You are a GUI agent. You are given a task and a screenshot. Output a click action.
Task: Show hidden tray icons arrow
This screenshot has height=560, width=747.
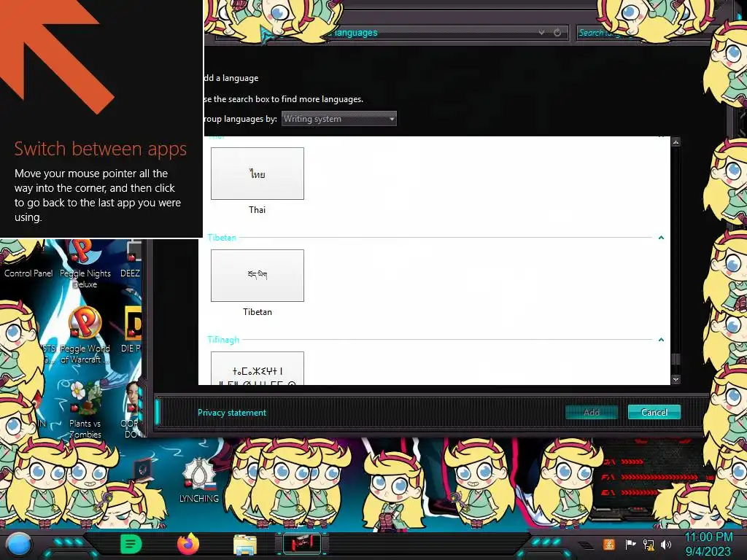tap(586, 545)
